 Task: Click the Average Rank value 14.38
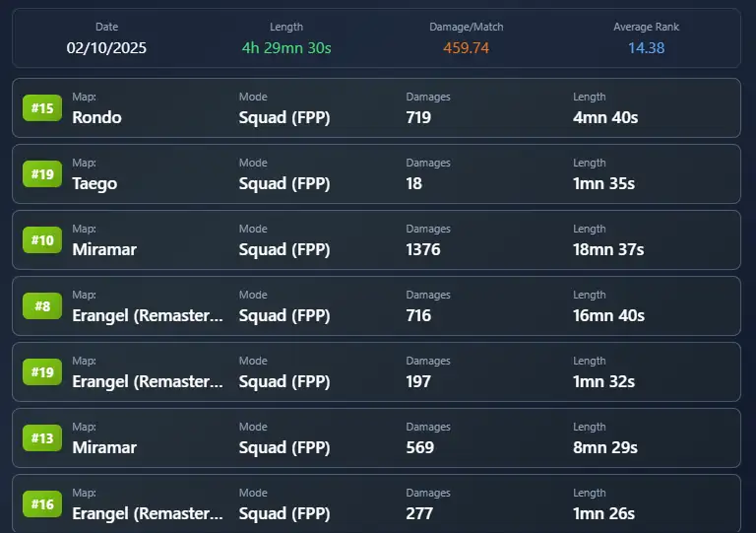[x=646, y=47]
